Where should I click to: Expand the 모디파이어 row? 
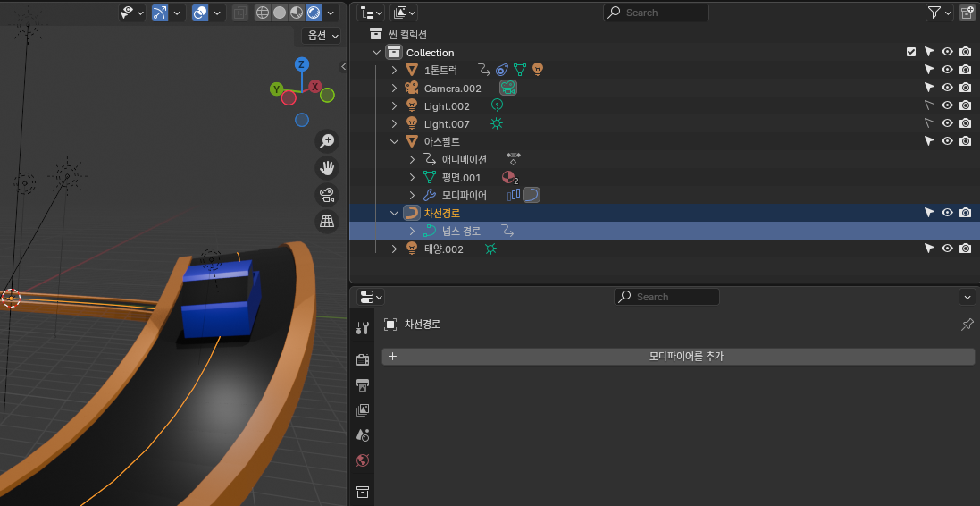coord(412,195)
